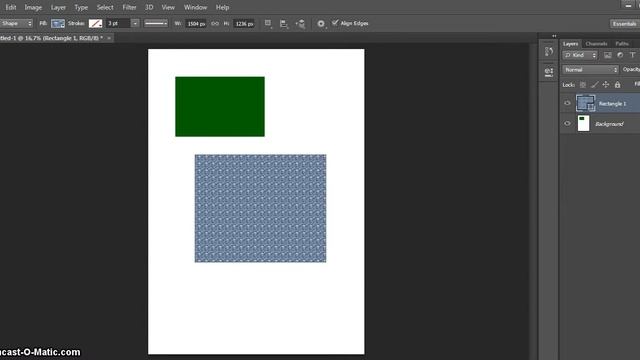Open the Help menu

pos(222,7)
